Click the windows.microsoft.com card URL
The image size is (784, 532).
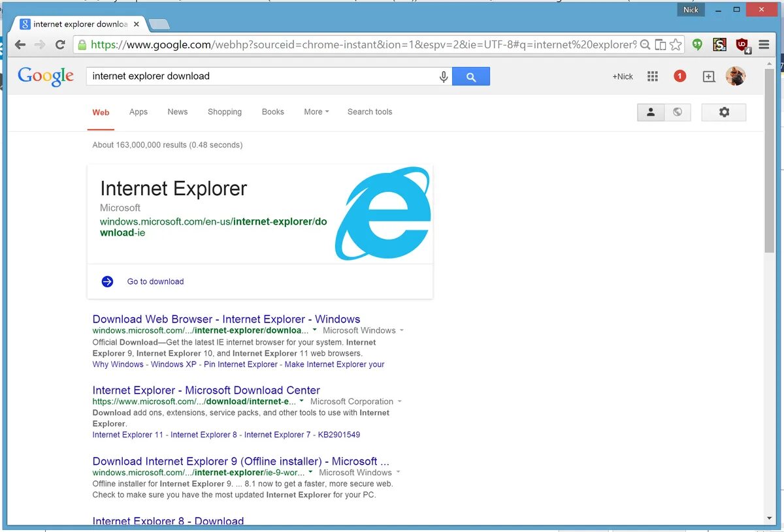point(213,227)
